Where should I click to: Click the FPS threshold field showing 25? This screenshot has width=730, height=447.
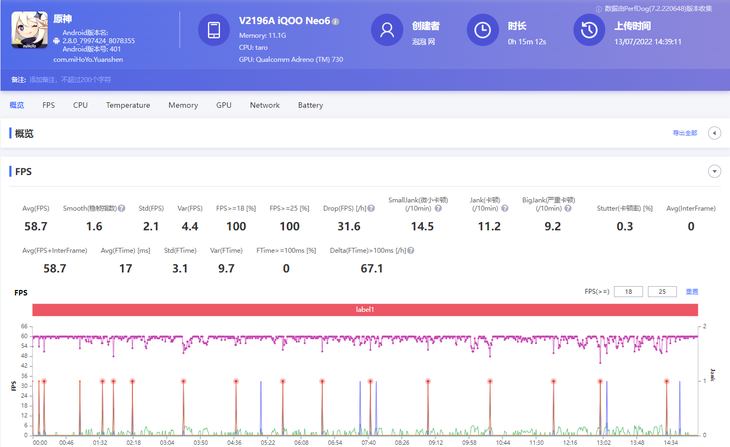coord(662,291)
